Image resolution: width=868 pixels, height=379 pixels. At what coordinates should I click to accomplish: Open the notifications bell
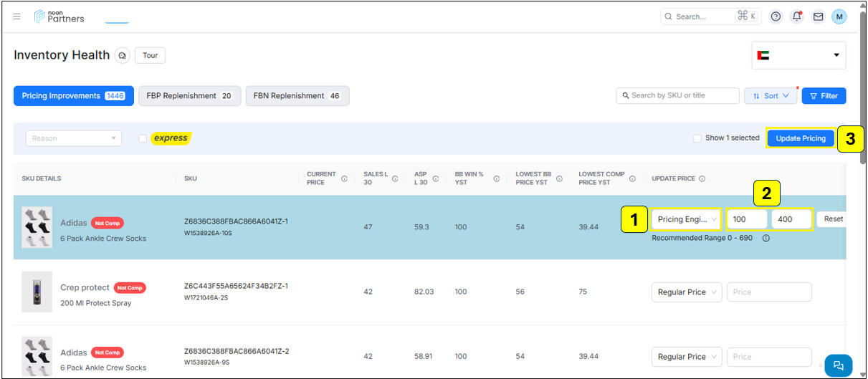pos(796,16)
